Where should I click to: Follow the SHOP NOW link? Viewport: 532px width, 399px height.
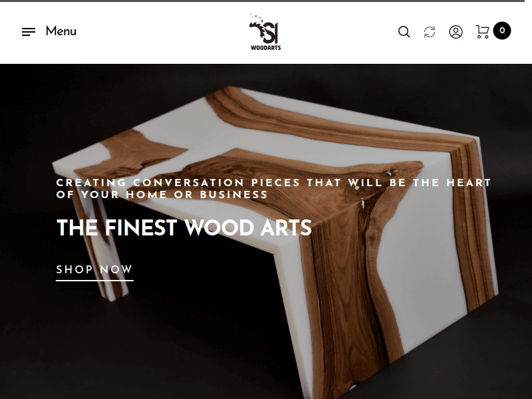[x=94, y=269]
